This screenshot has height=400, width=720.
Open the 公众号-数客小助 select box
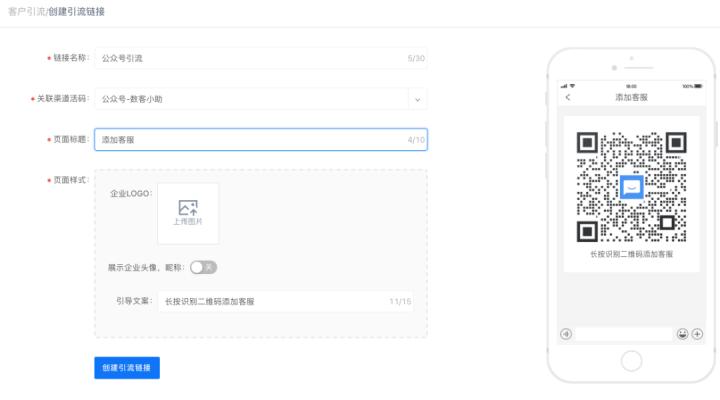coord(261,99)
